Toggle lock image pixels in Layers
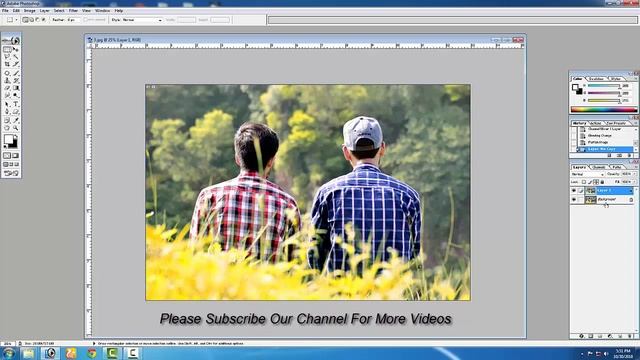 pos(590,182)
